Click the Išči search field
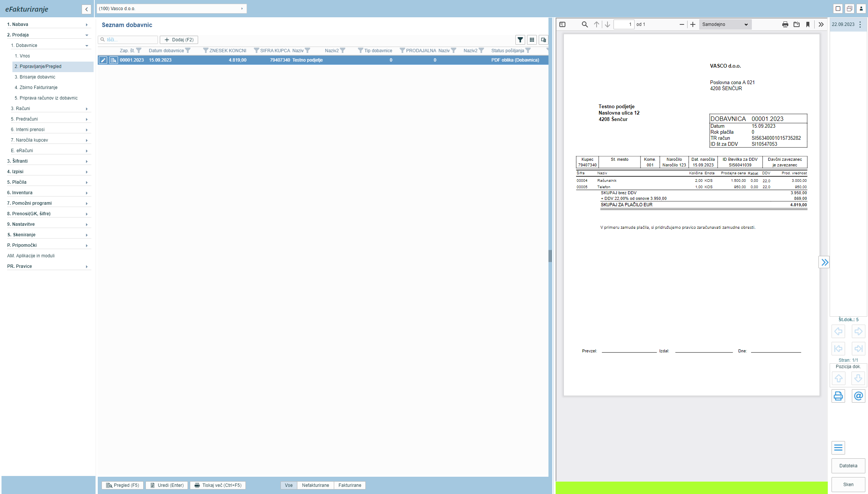Image resolution: width=868 pixels, height=494 pixels. 128,40
